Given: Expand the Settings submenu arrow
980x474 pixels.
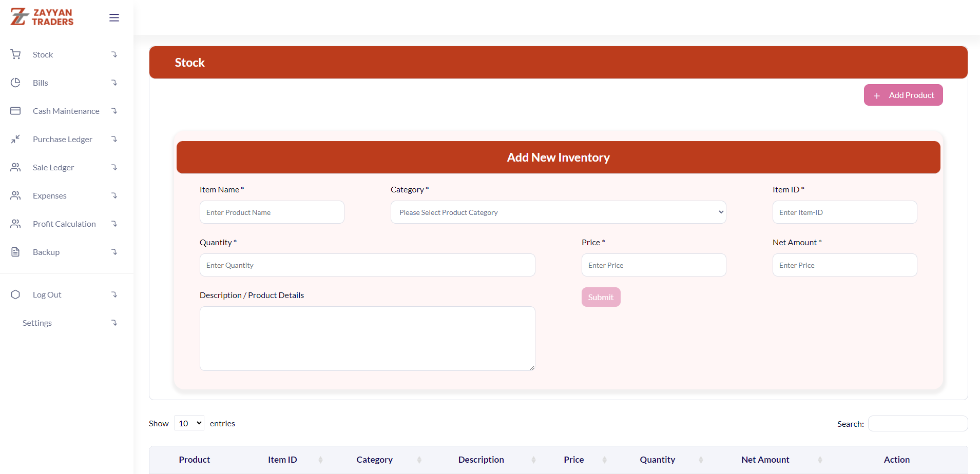Looking at the screenshot, I should point(114,323).
